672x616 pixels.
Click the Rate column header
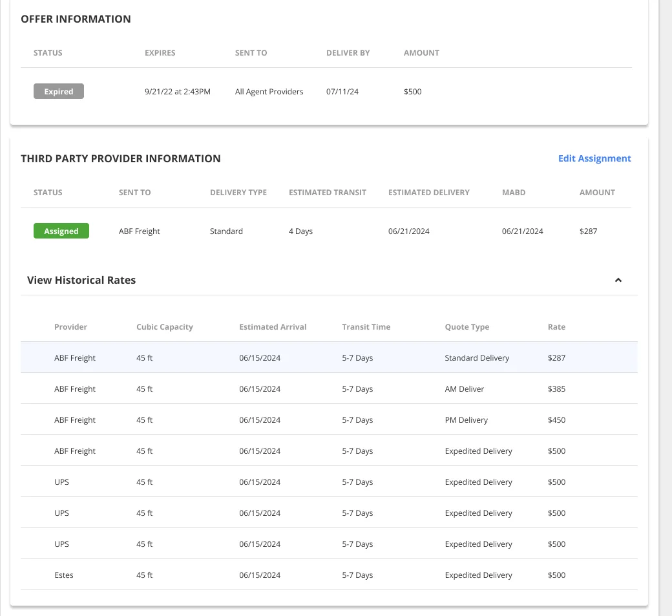point(557,327)
